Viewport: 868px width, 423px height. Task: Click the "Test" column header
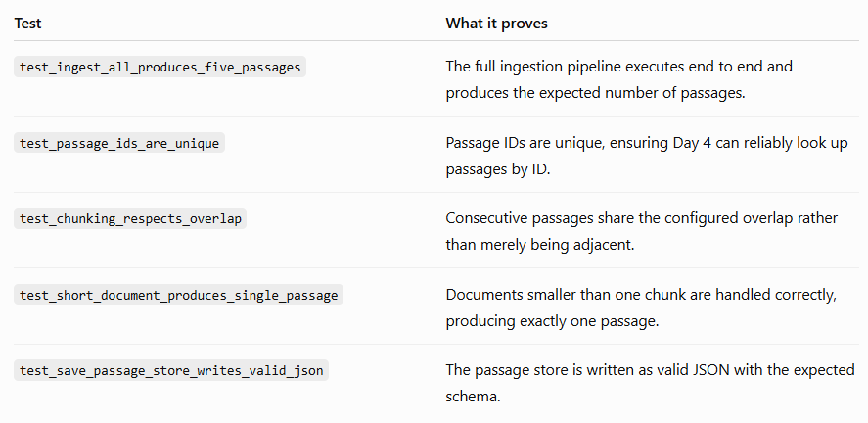pos(27,23)
